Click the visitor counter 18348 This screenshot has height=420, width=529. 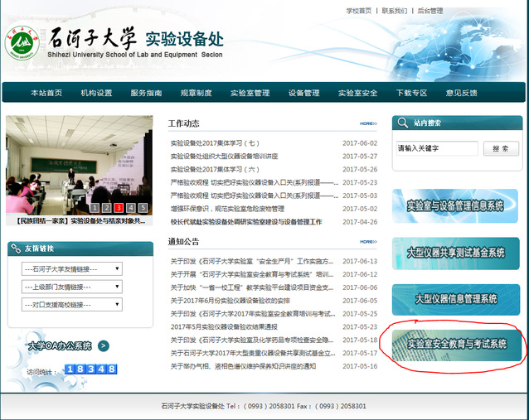90,369
